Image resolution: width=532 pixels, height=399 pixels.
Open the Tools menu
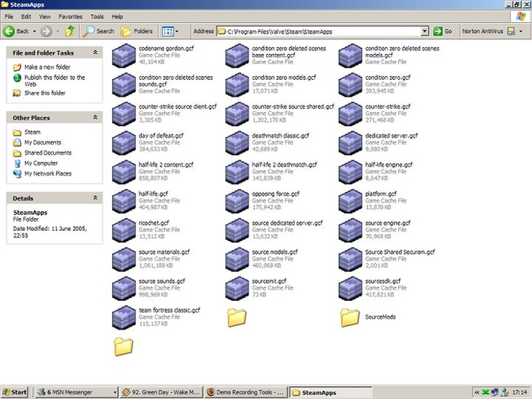[x=97, y=16]
